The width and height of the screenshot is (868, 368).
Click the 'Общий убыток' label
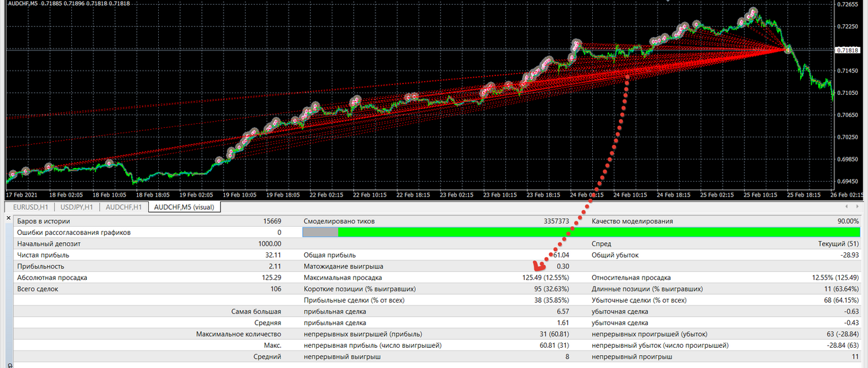(615, 255)
